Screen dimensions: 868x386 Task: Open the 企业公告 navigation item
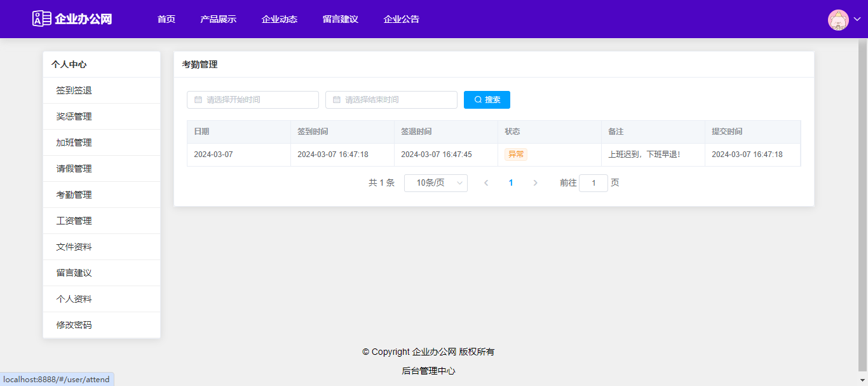[x=401, y=19]
